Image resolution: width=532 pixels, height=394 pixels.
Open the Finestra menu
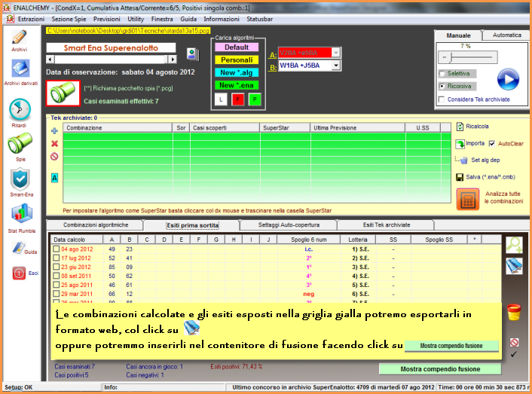162,19
